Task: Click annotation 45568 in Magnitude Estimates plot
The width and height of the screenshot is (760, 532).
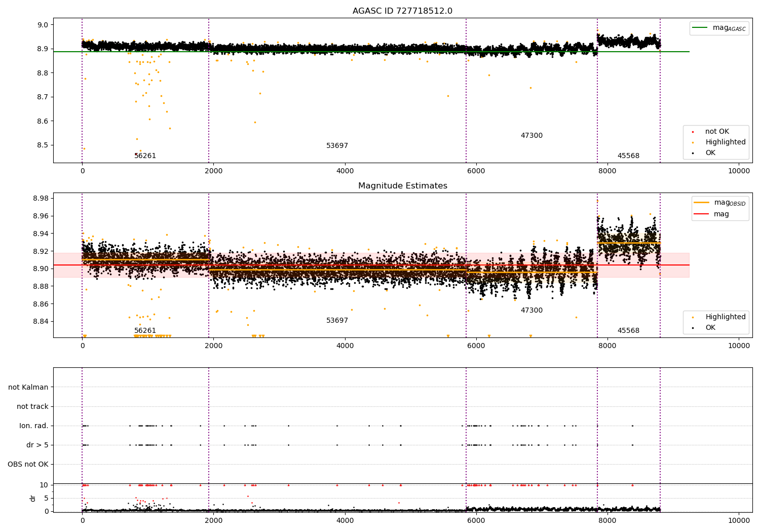Action: (x=628, y=331)
